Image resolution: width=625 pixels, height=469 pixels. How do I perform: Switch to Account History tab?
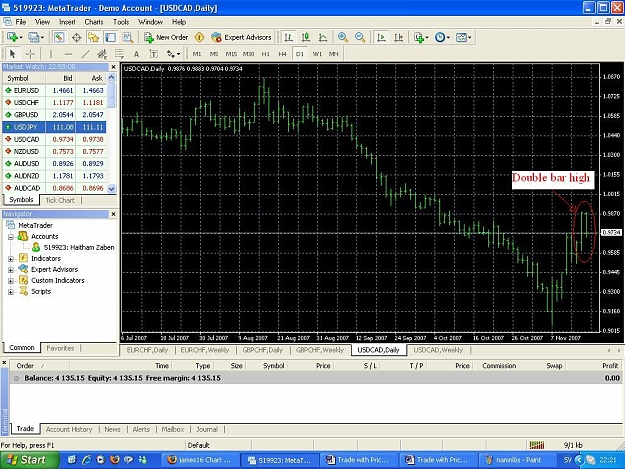(69, 429)
